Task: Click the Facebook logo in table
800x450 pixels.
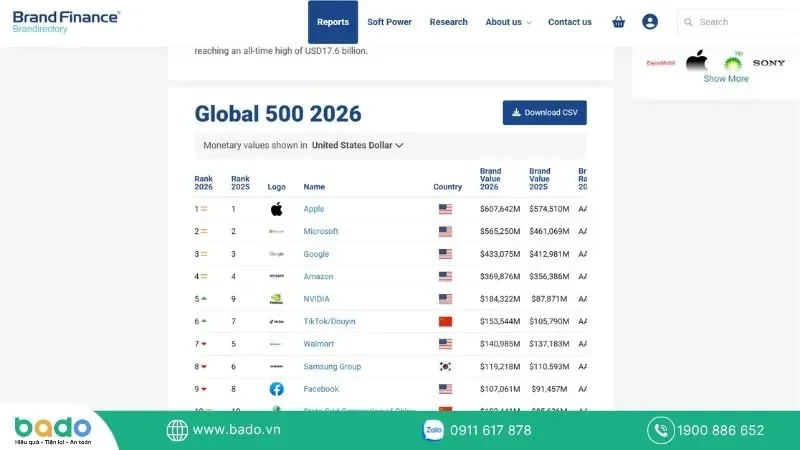Action: coord(277,389)
